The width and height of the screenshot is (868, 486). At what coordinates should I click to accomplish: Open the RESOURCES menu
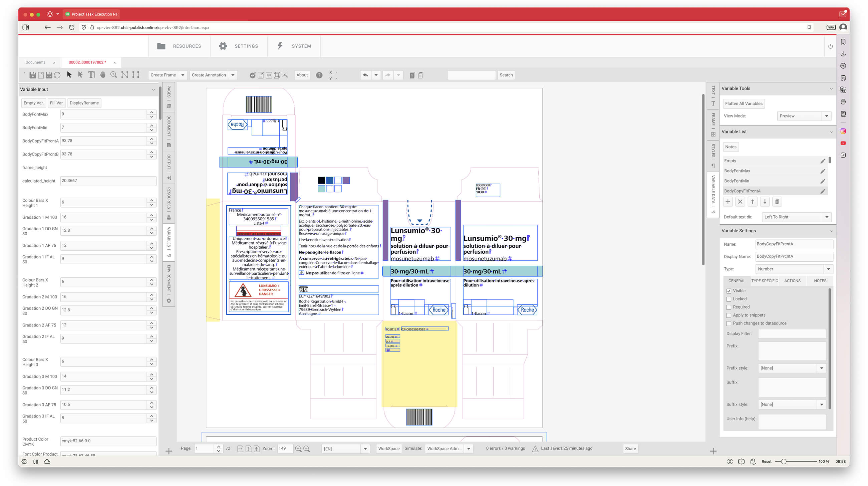pyautogui.click(x=179, y=46)
